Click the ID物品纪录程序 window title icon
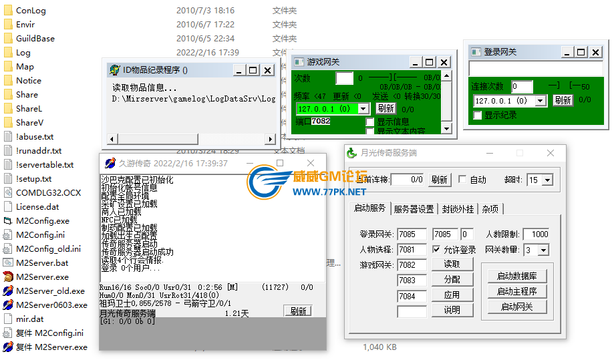614x364 pixels. point(113,70)
